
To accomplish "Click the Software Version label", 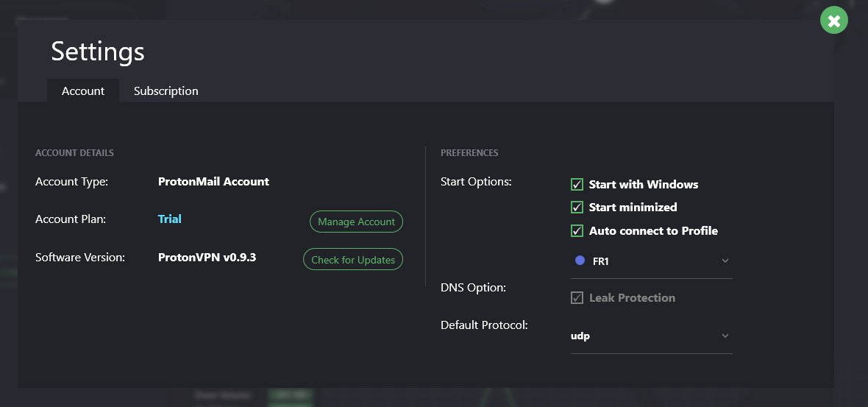I will 80,258.
